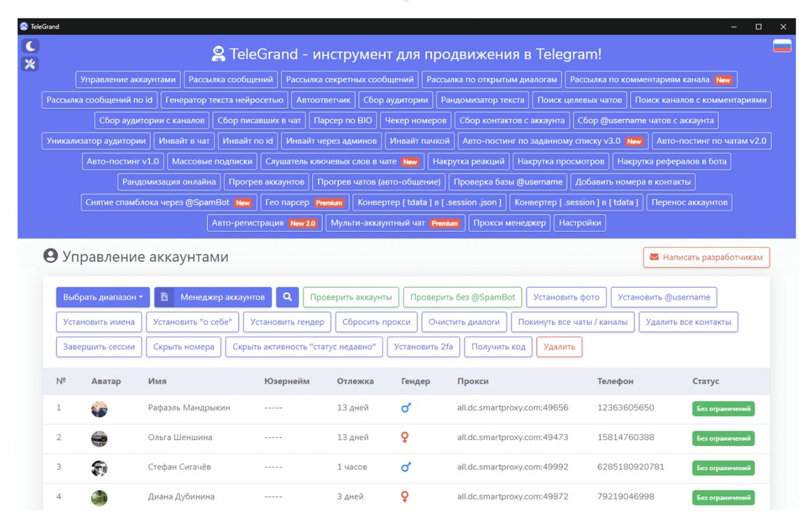Click the male gender icon for Стефан Сигачёв
This screenshot has width=812, height=527.
pyautogui.click(x=405, y=467)
